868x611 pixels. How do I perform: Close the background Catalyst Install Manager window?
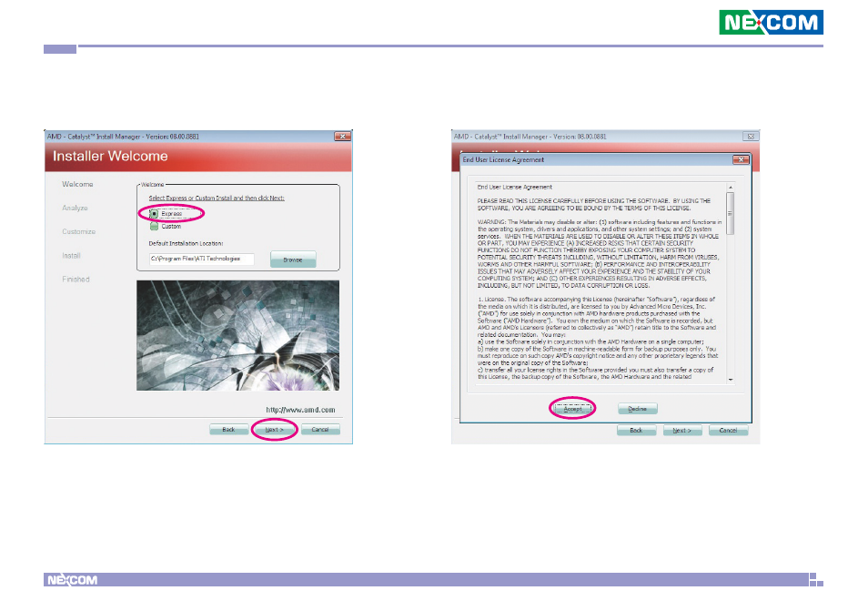[751, 137]
